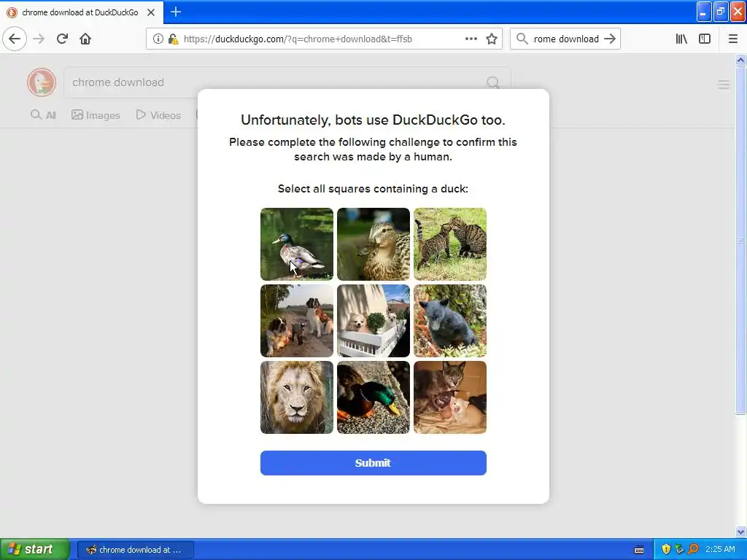Click the search bar magnifier icon
This screenshot has width=747, height=560.
pyautogui.click(x=522, y=39)
